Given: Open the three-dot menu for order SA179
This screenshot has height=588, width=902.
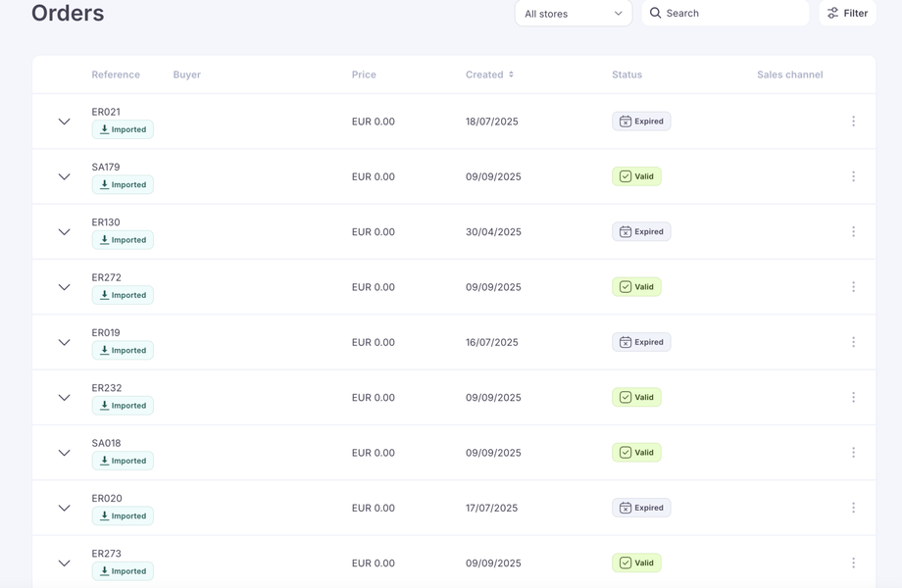Looking at the screenshot, I should 853,176.
